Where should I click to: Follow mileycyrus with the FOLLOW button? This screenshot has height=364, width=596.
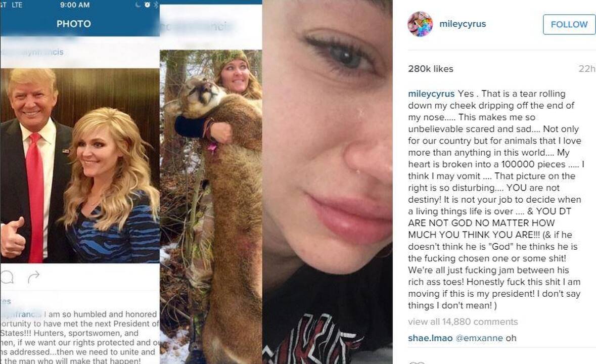[x=569, y=24]
